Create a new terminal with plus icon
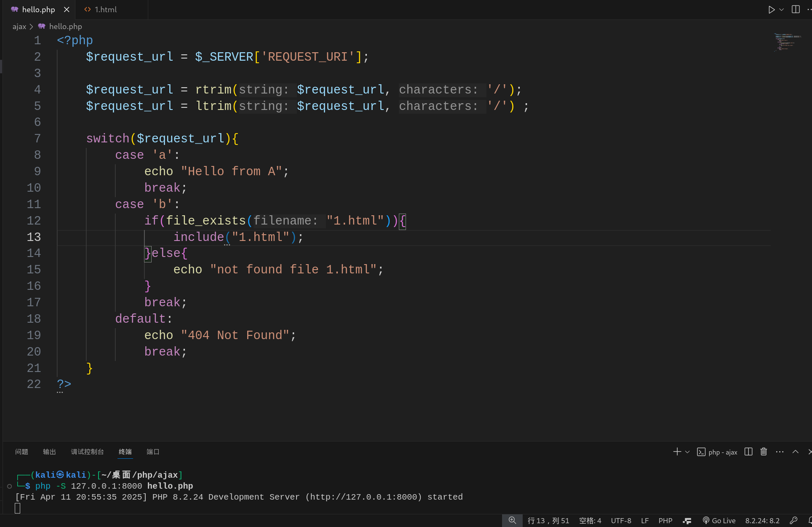The width and height of the screenshot is (812, 527). pos(677,452)
